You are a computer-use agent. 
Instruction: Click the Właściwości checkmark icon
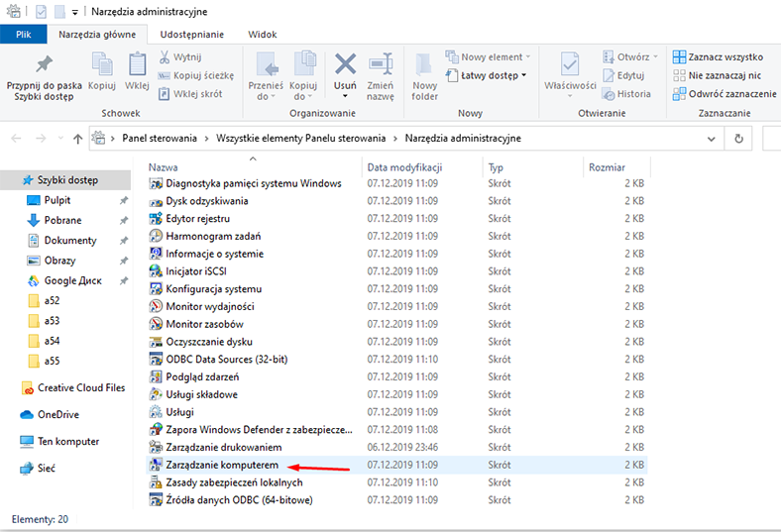[x=570, y=64]
